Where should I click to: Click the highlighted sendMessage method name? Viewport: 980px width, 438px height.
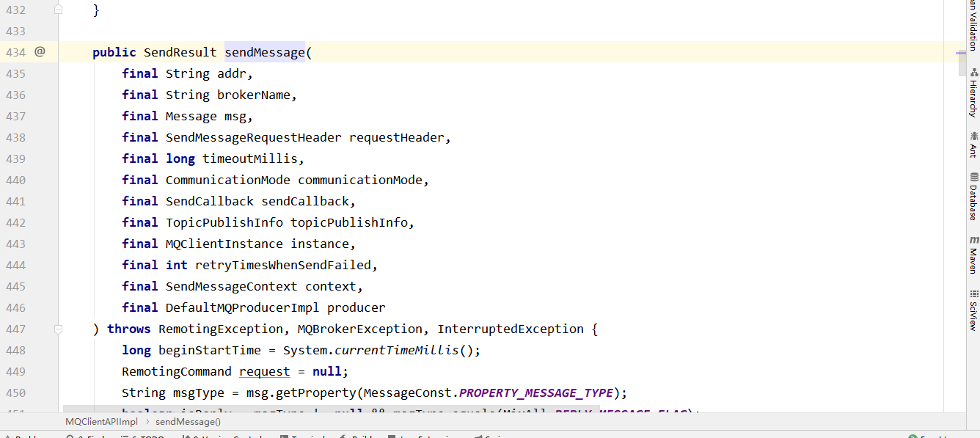coord(265,52)
